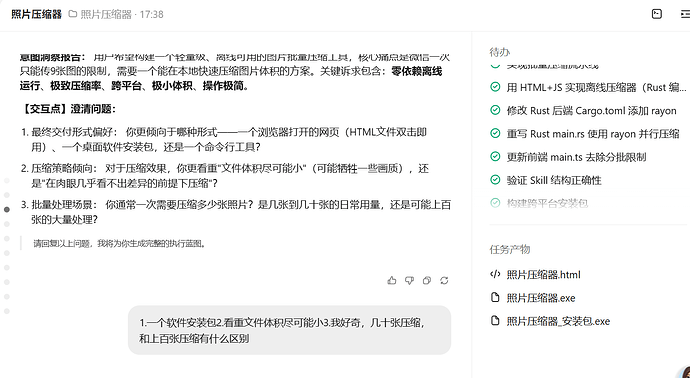Jump to the highlighted dark navigation dot

pyautogui.click(x=7, y=209)
